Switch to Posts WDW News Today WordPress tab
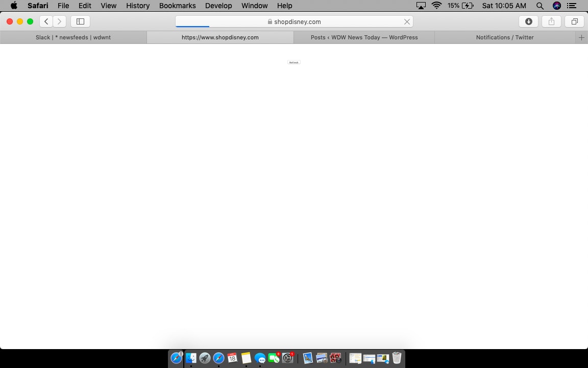Screen dimensions: 588x368 tap(364, 37)
